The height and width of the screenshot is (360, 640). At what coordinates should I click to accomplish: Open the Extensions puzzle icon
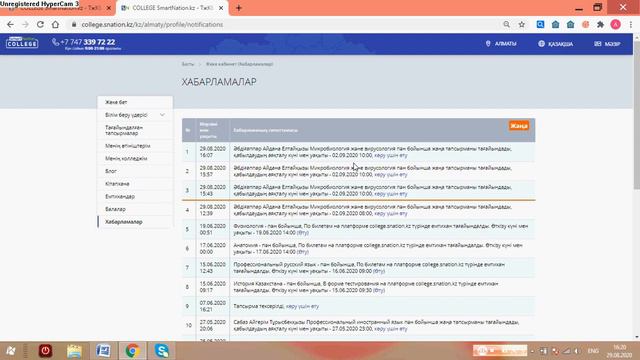[600, 24]
